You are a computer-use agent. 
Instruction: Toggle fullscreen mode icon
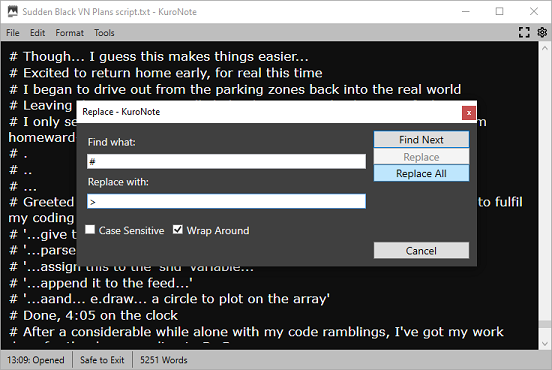tap(524, 32)
